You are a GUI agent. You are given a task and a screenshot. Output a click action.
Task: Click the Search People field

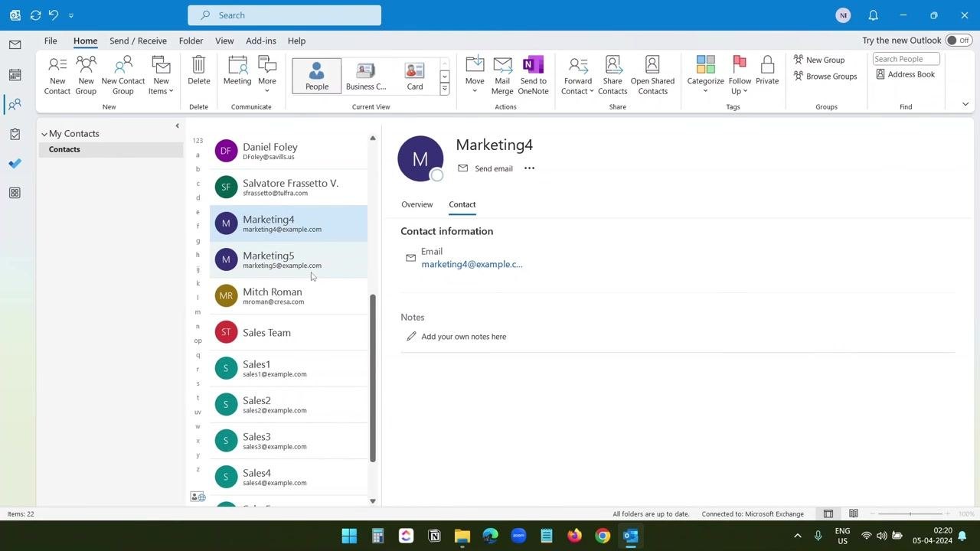coord(906,59)
